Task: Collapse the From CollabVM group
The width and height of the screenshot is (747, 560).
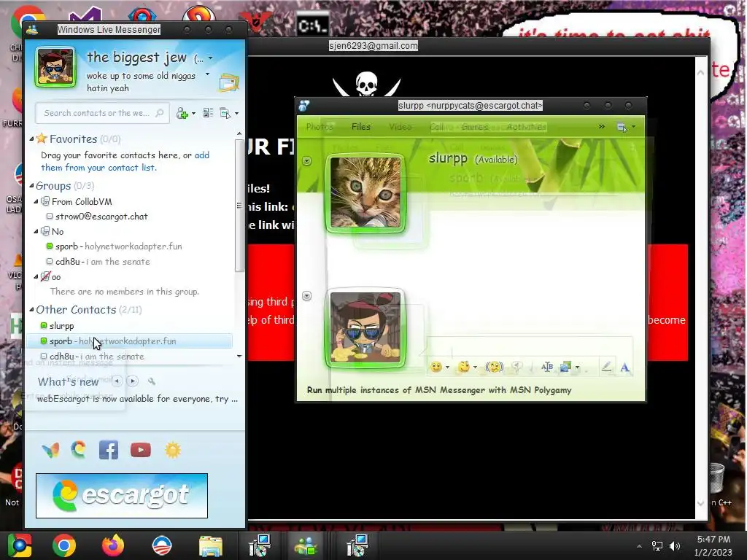Action: [x=36, y=201]
